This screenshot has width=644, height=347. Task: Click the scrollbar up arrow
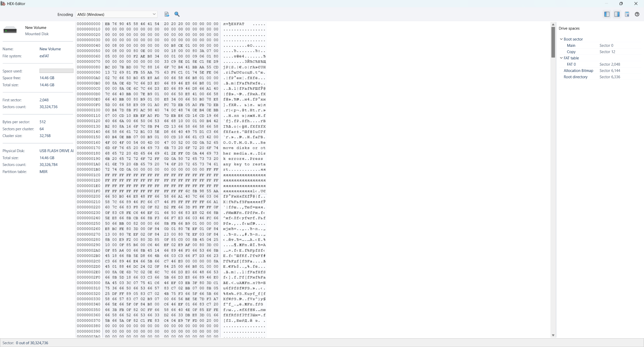pos(553,25)
